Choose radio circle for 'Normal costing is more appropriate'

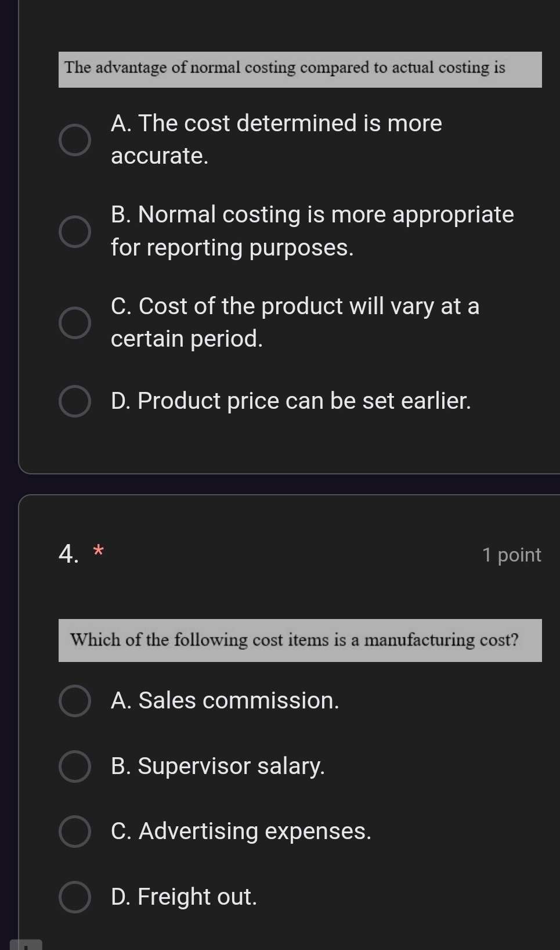point(75,232)
